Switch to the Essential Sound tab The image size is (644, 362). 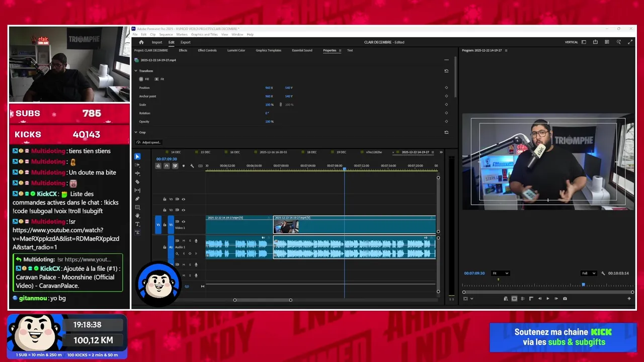pos(302,50)
